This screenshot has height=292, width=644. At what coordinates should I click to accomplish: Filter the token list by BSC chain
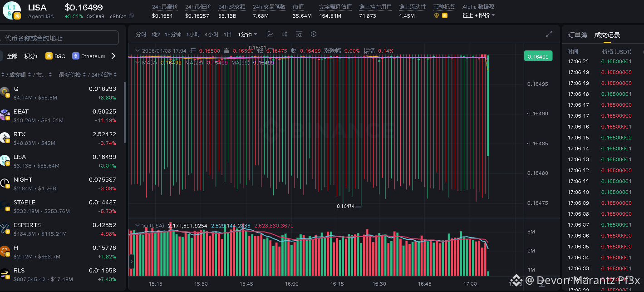(55, 56)
